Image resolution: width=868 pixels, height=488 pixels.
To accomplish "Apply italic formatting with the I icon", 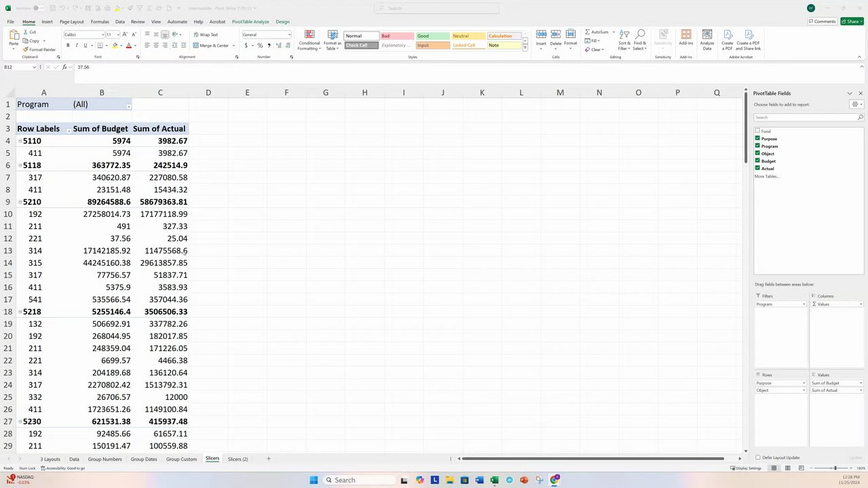I will coord(77,45).
